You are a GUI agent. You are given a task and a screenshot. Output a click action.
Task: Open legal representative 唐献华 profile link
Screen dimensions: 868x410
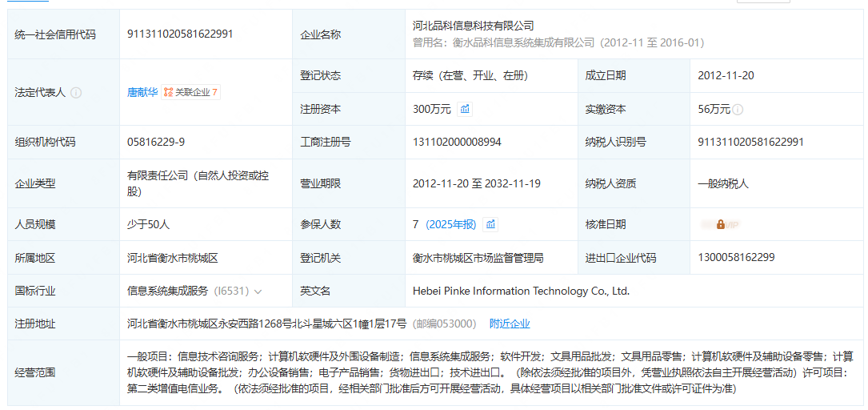pyautogui.click(x=142, y=93)
